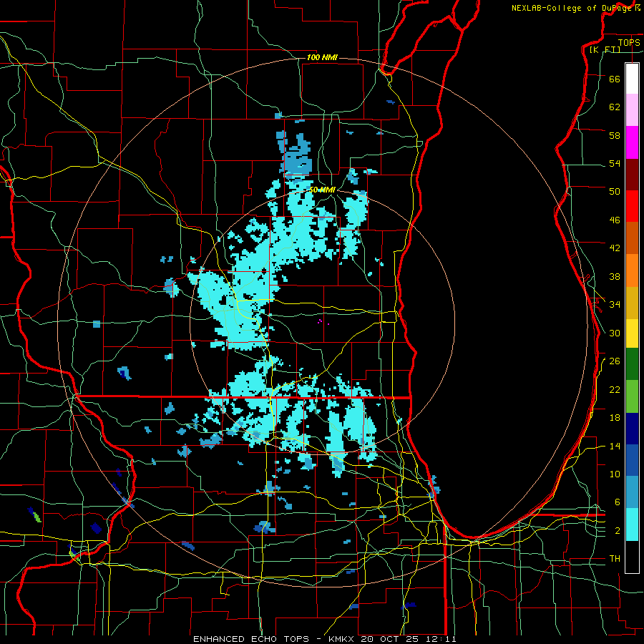This screenshot has width=644, height=644.
Task: Click the '66' legend value
Action: tap(615, 79)
